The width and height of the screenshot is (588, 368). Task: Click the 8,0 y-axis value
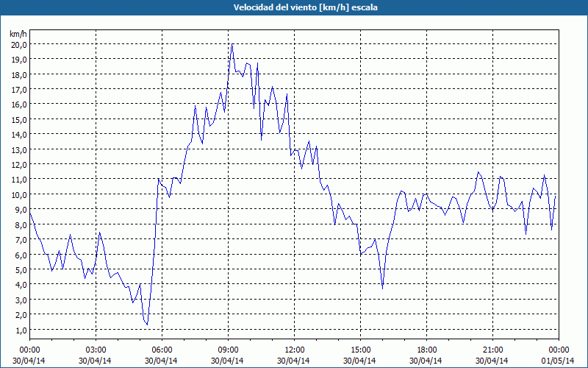[x=21, y=225]
